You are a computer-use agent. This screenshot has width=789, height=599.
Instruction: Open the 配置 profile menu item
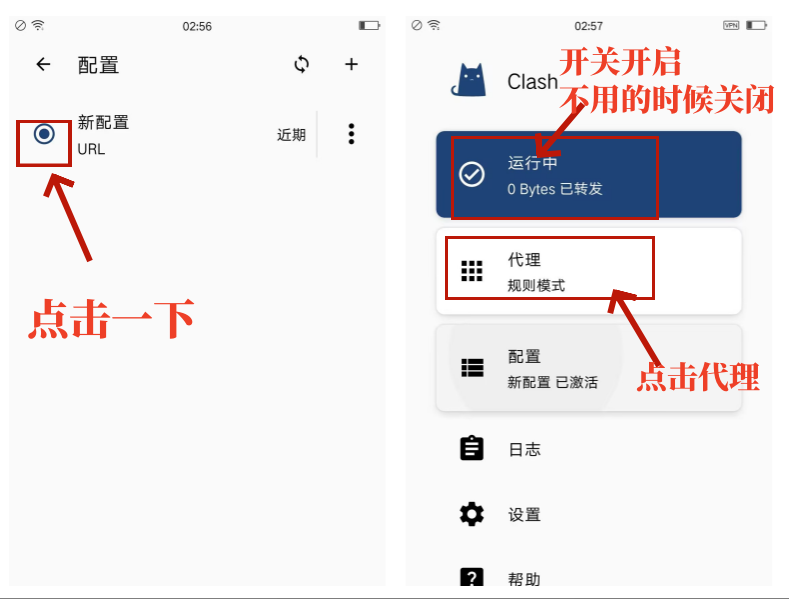point(588,368)
